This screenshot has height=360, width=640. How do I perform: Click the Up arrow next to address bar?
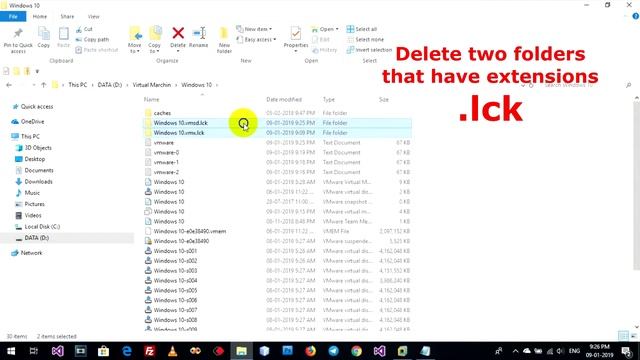[44, 85]
